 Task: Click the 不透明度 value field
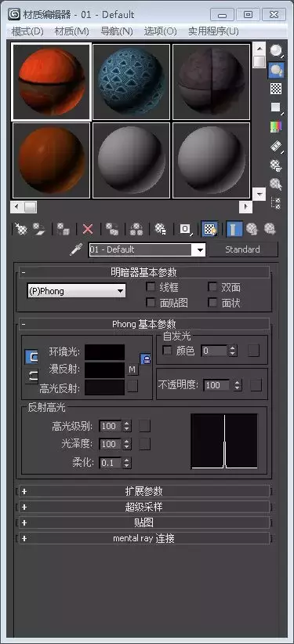point(217,385)
